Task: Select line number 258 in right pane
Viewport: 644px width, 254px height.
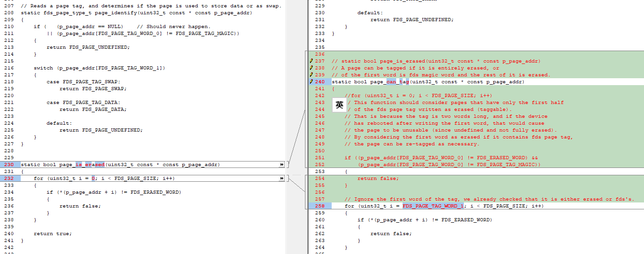Action: (x=320, y=206)
